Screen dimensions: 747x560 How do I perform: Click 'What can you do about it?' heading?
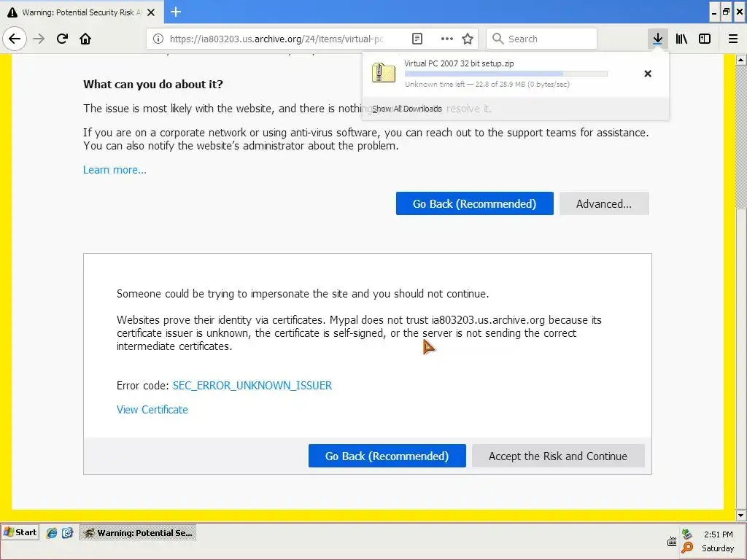pos(153,85)
